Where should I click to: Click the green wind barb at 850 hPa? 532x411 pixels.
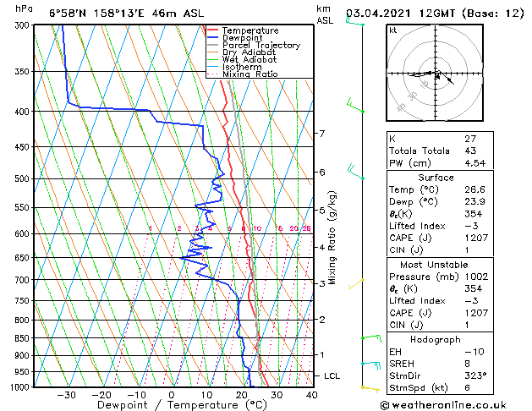coord(371,338)
